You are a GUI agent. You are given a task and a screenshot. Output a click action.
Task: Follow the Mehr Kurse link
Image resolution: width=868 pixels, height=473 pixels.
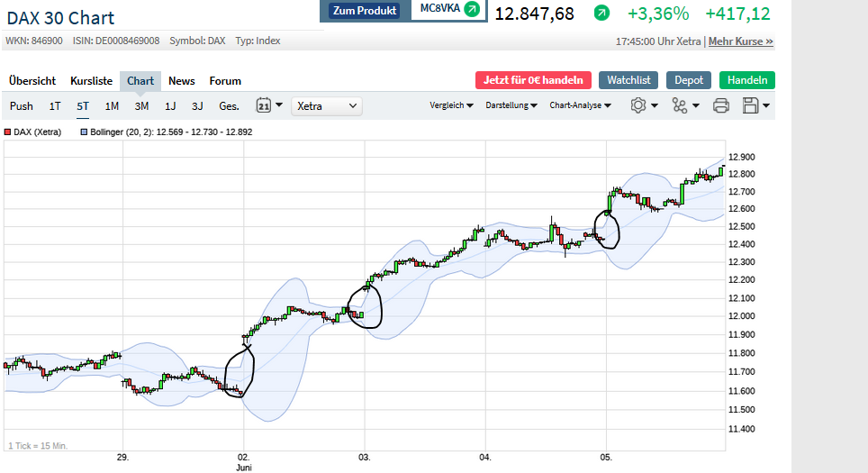pyautogui.click(x=740, y=41)
